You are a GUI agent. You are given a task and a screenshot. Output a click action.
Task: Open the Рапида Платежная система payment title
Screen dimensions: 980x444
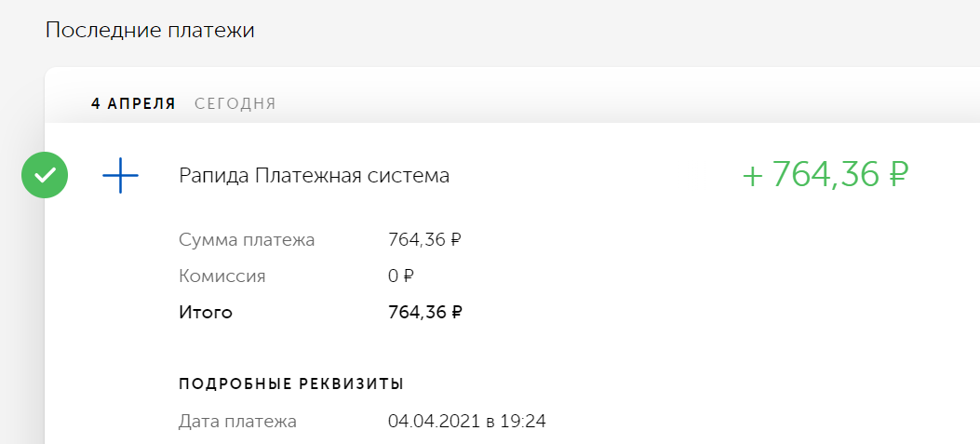[x=314, y=176]
